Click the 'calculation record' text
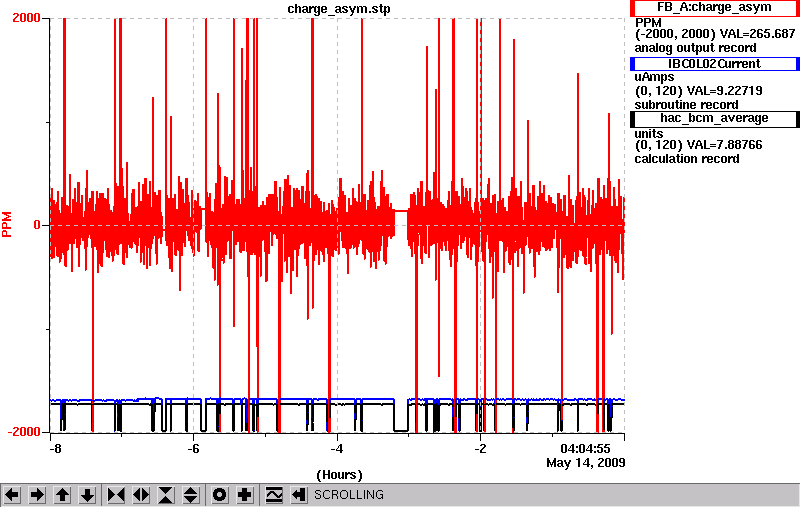This screenshot has width=800, height=507. coord(687,159)
